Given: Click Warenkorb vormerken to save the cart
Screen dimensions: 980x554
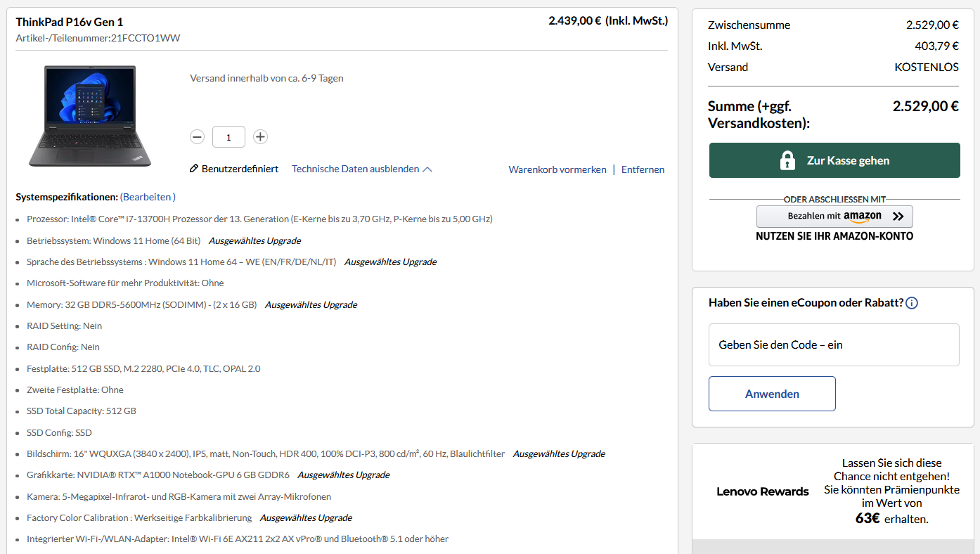Looking at the screenshot, I should 557,169.
